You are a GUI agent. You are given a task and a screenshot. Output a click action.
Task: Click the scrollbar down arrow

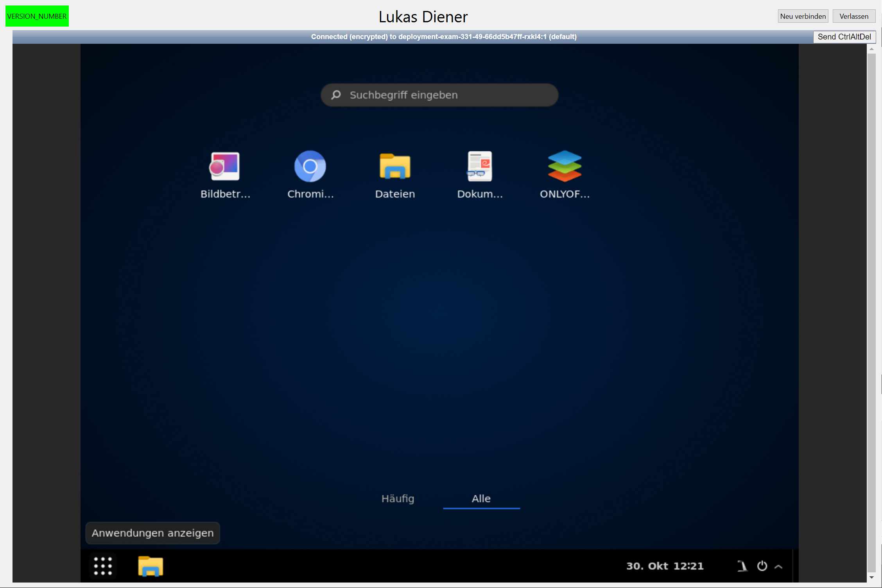pos(871,577)
